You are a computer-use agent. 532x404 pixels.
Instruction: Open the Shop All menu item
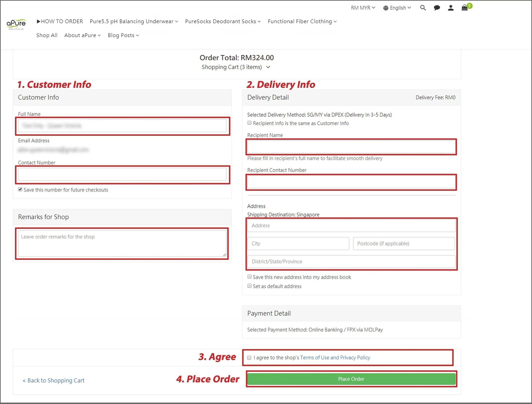point(47,35)
